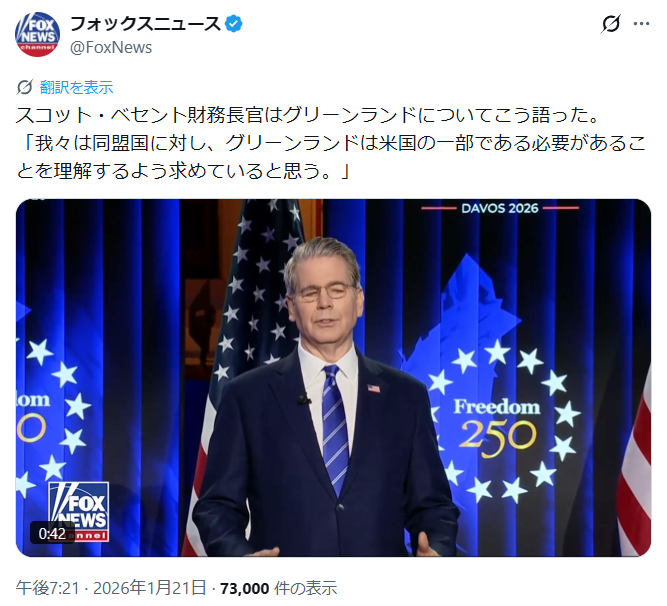Click the Fox News channel watermark in video
The width and height of the screenshot is (667, 606).
pos(79,511)
